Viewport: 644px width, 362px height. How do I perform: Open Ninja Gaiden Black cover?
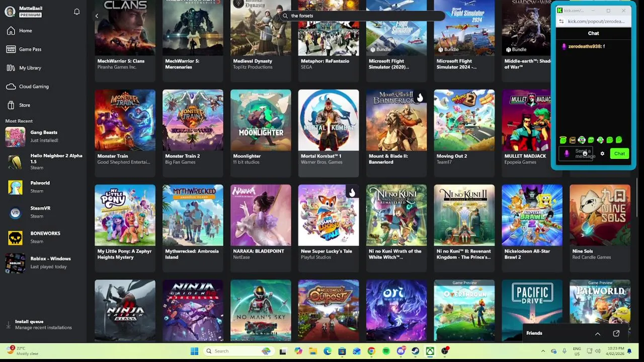(125, 310)
